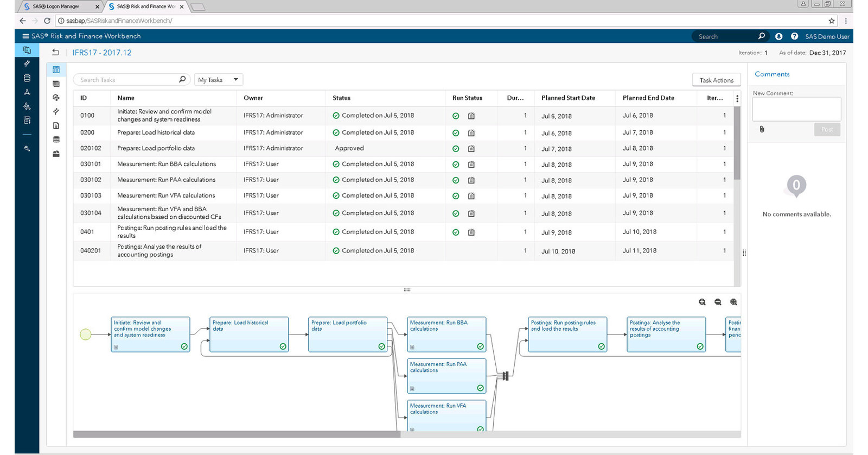
Task: Open the user account icon in the header
Action: [778, 36]
